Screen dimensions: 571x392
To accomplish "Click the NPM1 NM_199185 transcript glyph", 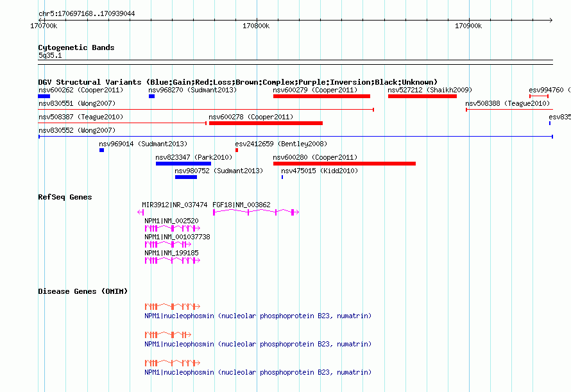I will (x=173, y=260).
